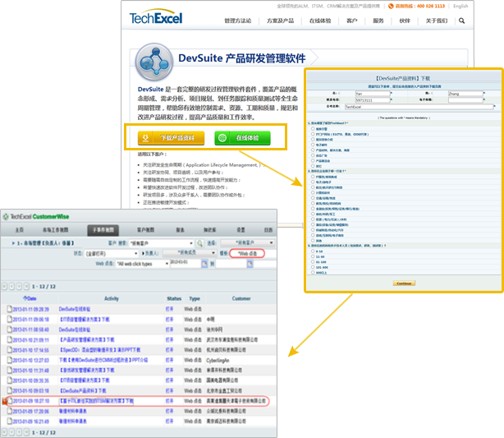Click the yellow 下载产品资料 button
The image size is (504, 438).
(x=171, y=138)
